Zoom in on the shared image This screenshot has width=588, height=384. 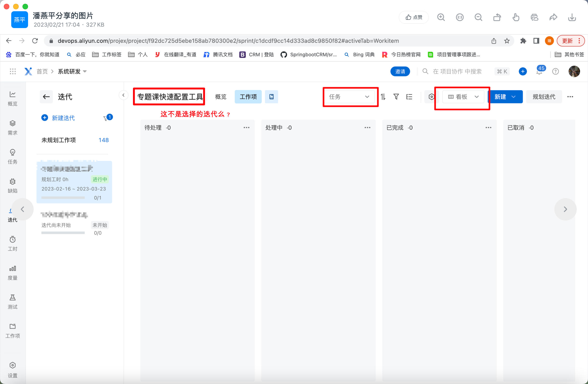tap(441, 17)
